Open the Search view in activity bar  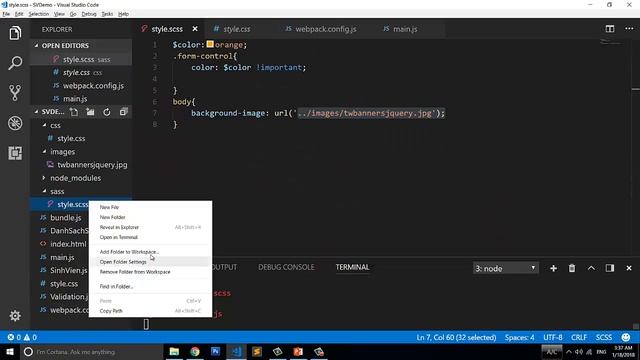(15, 63)
